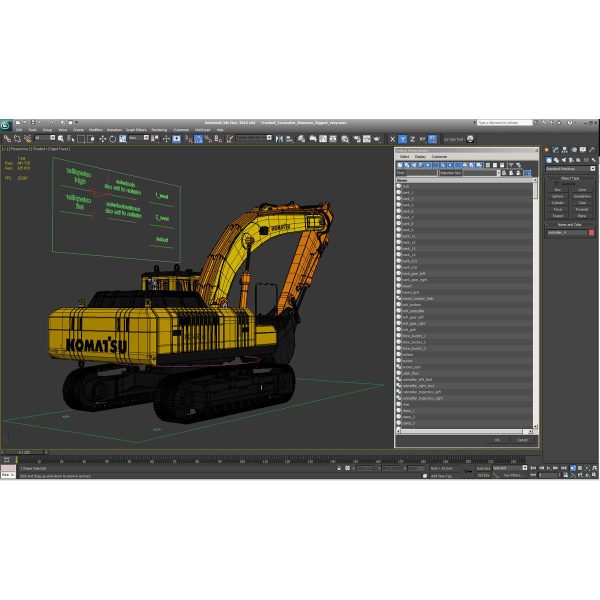
Task: Open the Quick Access toolbar dropdown arrow
Action: tap(77, 122)
